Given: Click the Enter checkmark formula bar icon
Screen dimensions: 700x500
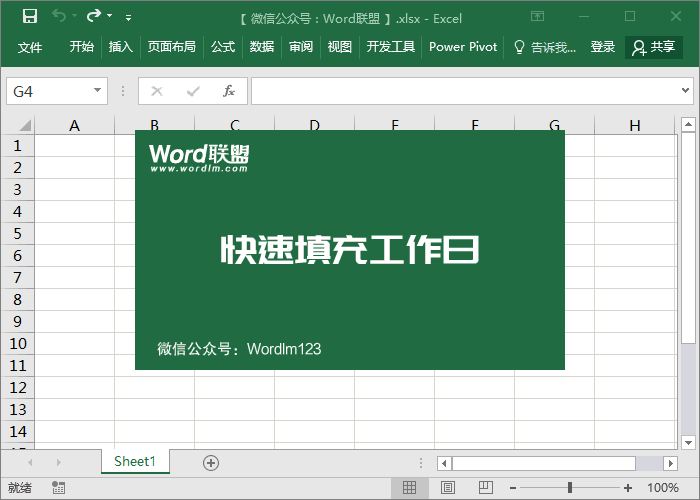Looking at the screenshot, I should (x=193, y=91).
